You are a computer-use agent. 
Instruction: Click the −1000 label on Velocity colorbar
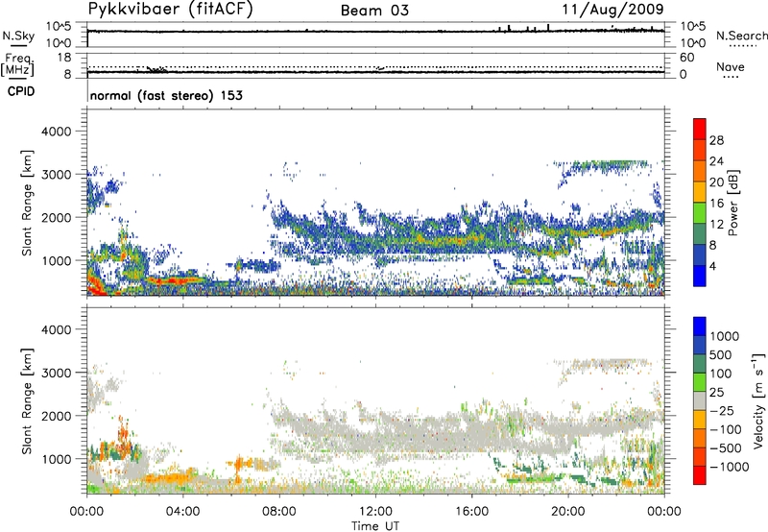pyautogui.click(x=730, y=467)
